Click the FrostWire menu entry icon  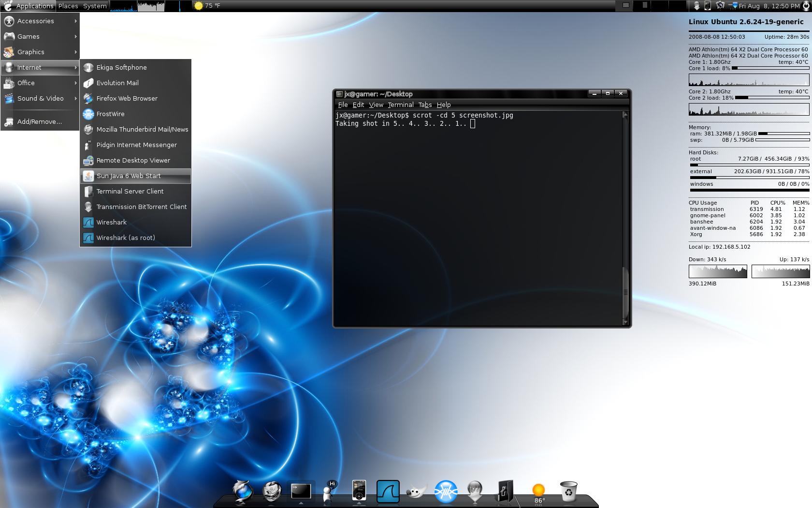88,114
